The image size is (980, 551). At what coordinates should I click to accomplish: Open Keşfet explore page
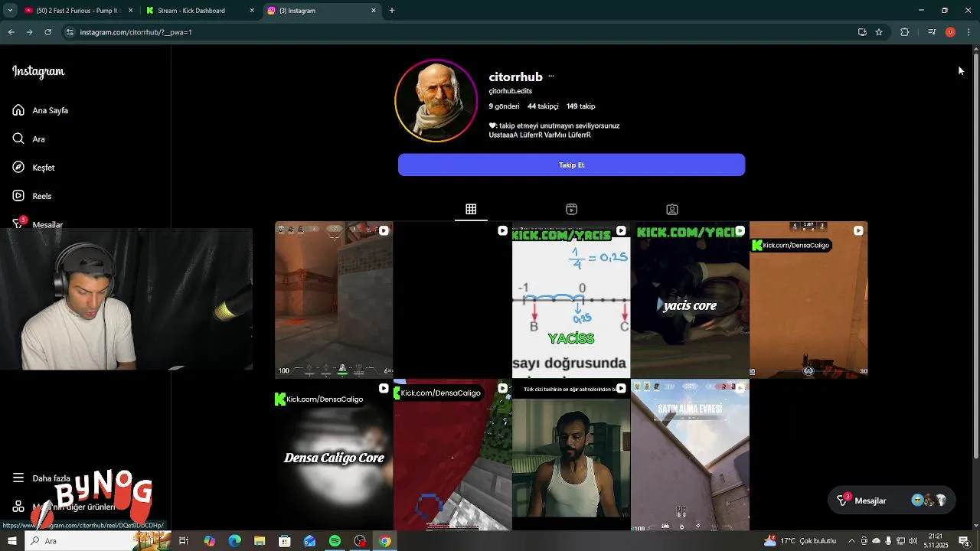[x=34, y=168]
